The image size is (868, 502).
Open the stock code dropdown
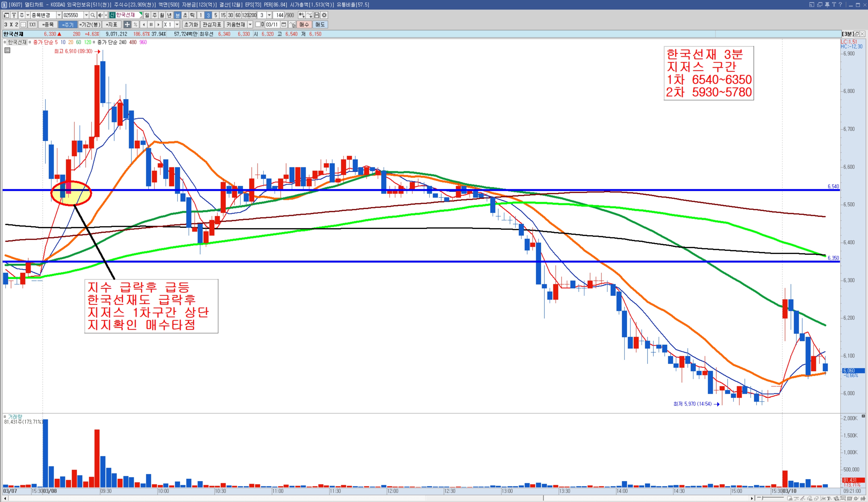tap(87, 15)
